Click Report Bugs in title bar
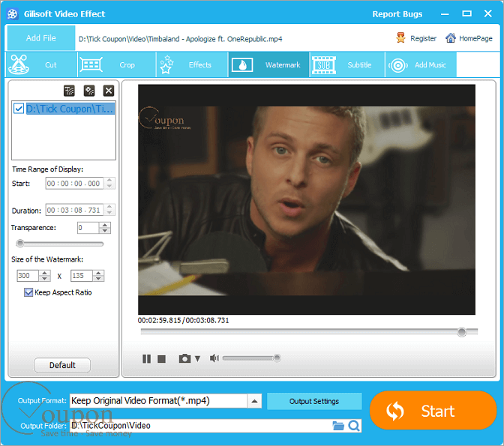 coord(397,14)
